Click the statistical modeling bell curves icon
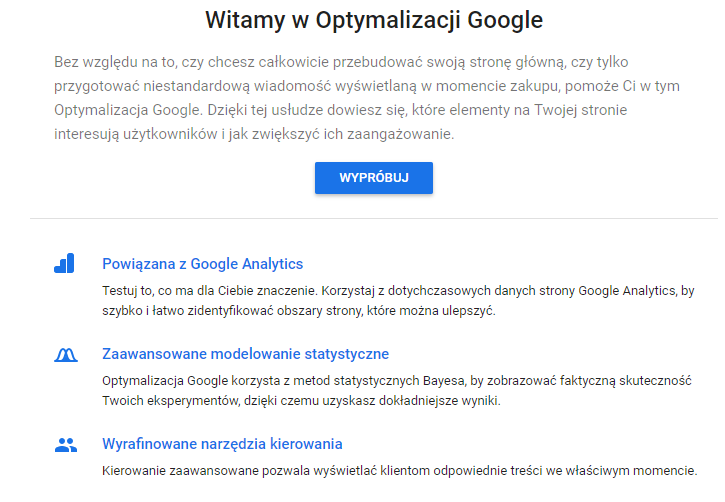The width and height of the screenshot is (725, 502). 66,355
